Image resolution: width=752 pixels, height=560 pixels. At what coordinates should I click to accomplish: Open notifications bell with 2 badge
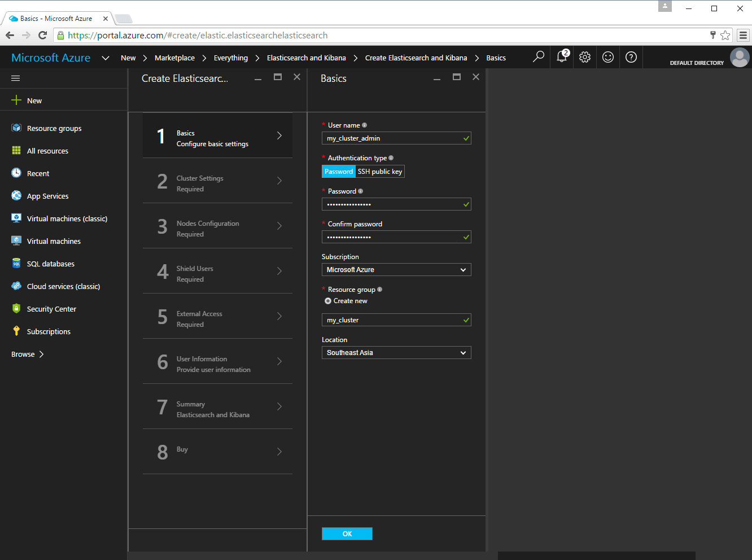[562, 56]
